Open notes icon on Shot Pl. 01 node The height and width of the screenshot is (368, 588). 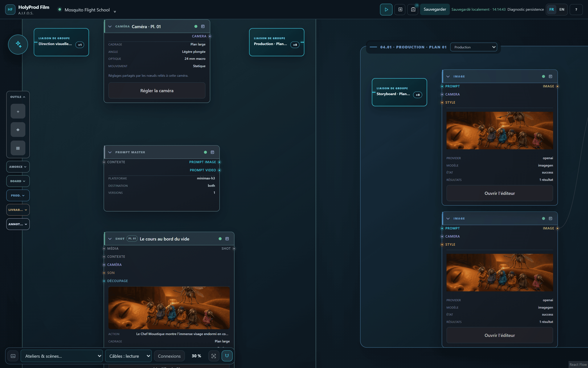click(227, 239)
